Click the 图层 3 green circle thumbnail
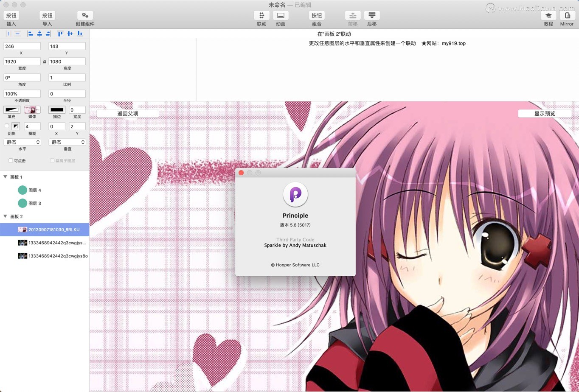Viewport: 579px width, 392px height. (22, 203)
